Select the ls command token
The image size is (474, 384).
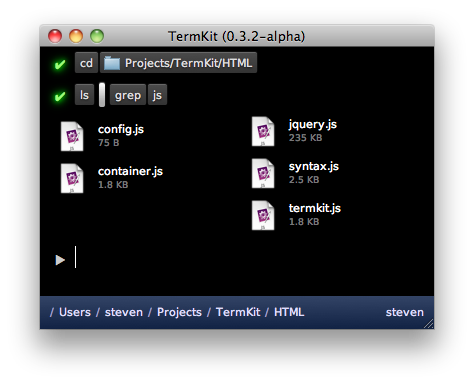click(84, 95)
